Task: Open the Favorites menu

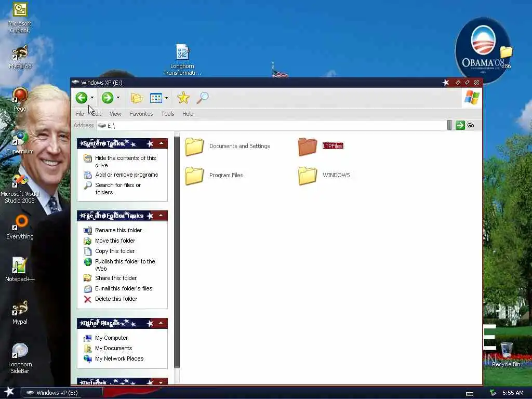Action: coord(141,114)
